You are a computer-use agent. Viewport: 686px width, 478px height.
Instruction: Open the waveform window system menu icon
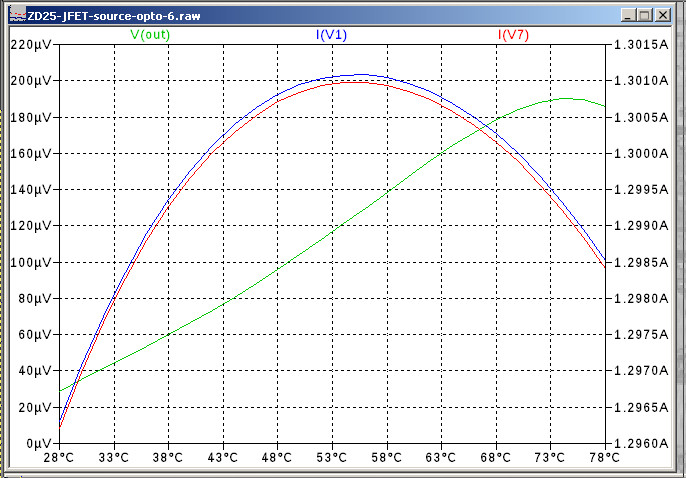pyautogui.click(x=18, y=14)
